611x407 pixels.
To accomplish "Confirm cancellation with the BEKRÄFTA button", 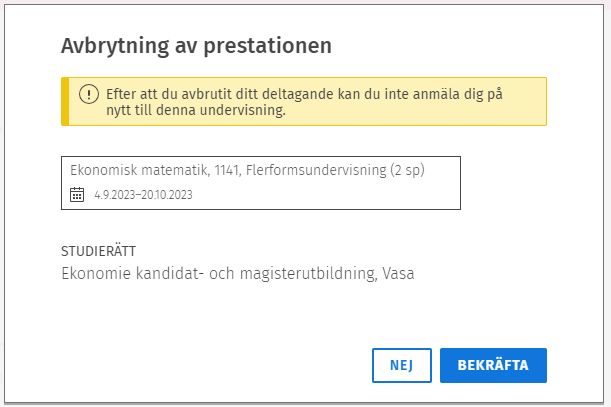I will click(493, 365).
